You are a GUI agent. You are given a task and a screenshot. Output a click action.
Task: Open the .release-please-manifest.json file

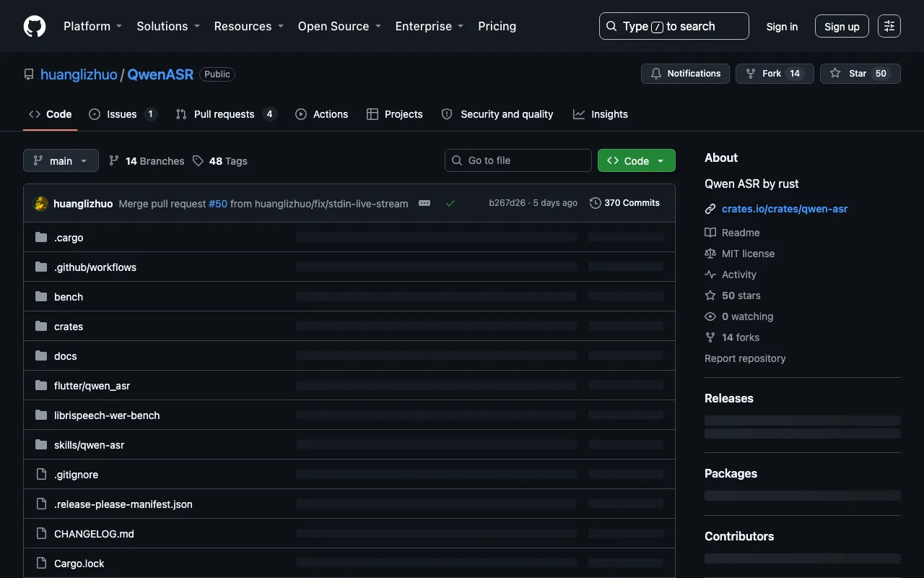pos(123,504)
